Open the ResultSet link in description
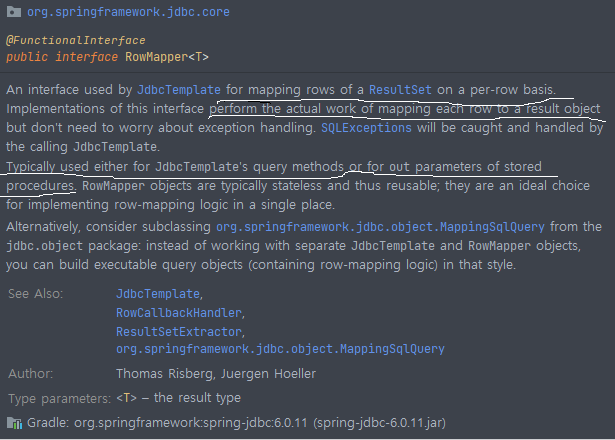The height and width of the screenshot is (440, 615). tap(400, 90)
